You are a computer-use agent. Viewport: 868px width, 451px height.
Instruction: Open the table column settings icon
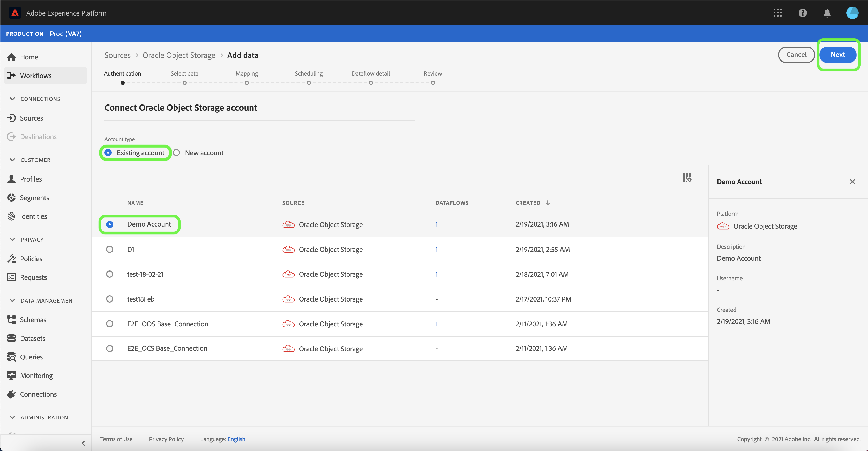(687, 177)
